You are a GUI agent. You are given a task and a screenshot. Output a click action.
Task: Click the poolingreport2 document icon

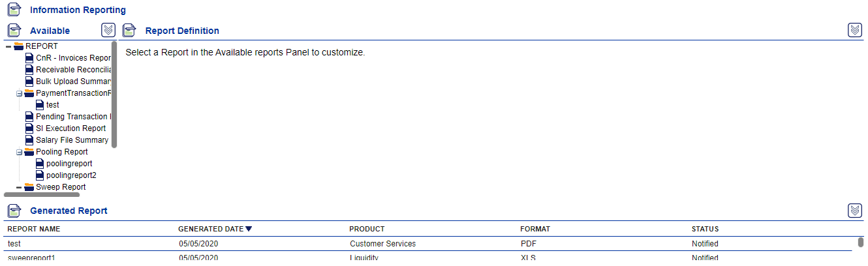pos(40,175)
